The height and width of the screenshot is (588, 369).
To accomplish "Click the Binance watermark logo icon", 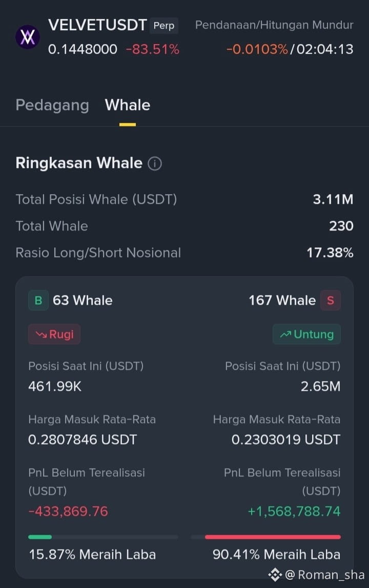I will [275, 575].
